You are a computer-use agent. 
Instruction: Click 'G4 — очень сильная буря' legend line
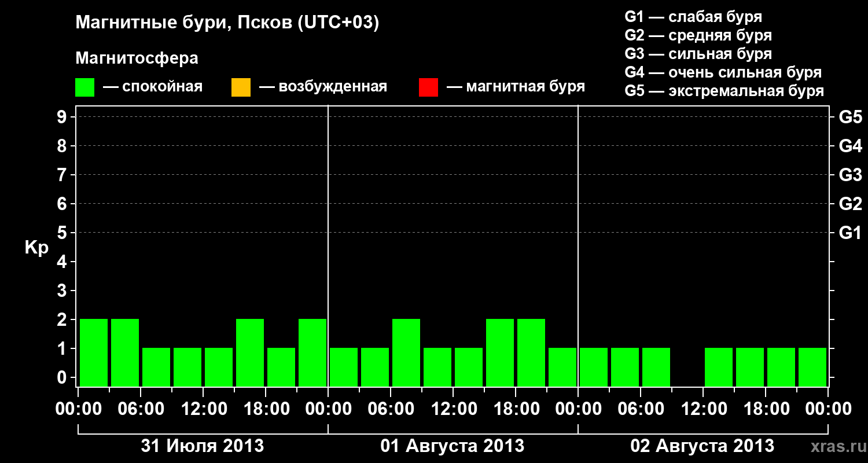723,72
